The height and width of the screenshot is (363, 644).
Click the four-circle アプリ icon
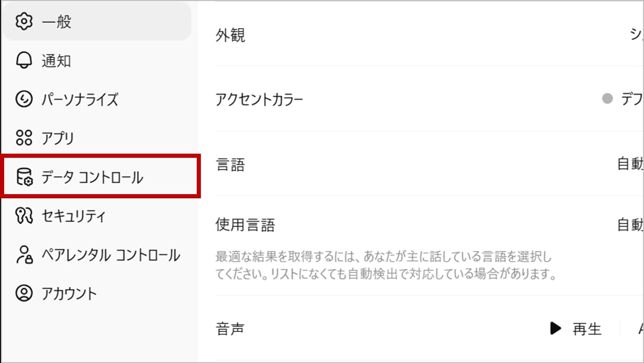coord(24,138)
